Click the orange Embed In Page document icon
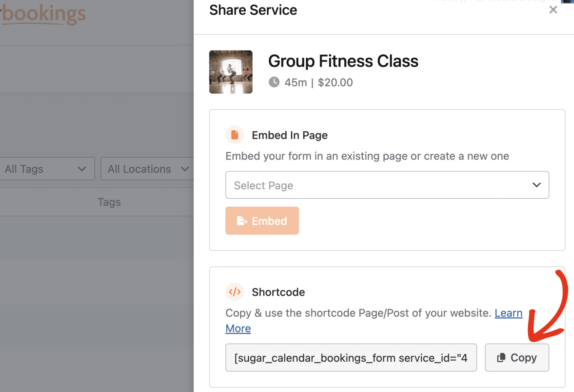The image size is (574, 392). [235, 135]
